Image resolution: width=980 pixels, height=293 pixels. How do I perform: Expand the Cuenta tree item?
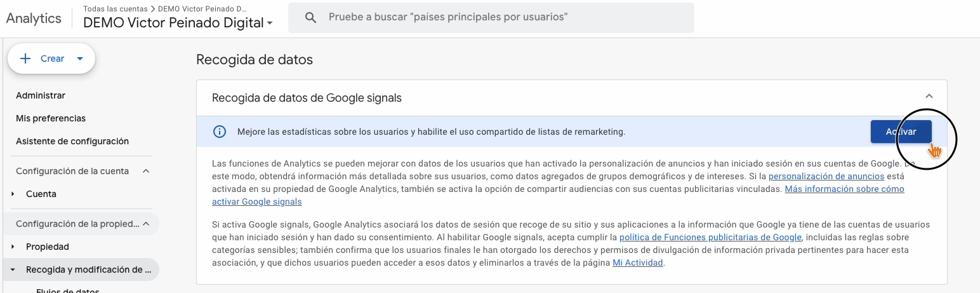[13, 194]
